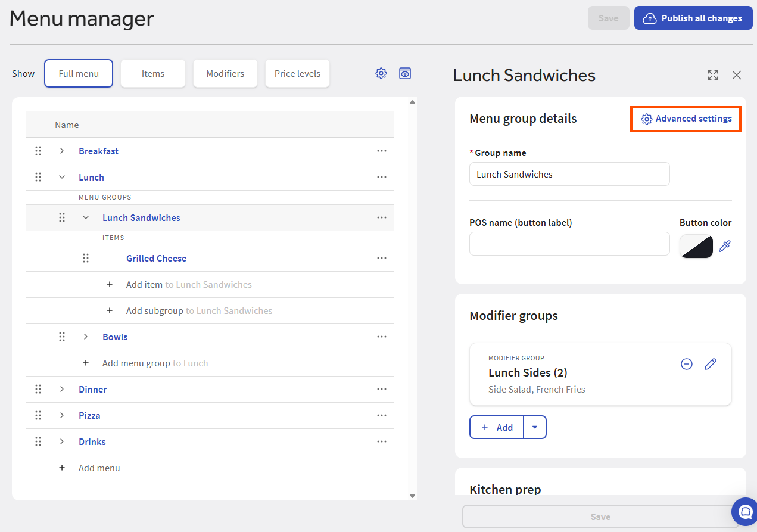
Task: Click the POS name button label field
Action: pyautogui.click(x=569, y=244)
